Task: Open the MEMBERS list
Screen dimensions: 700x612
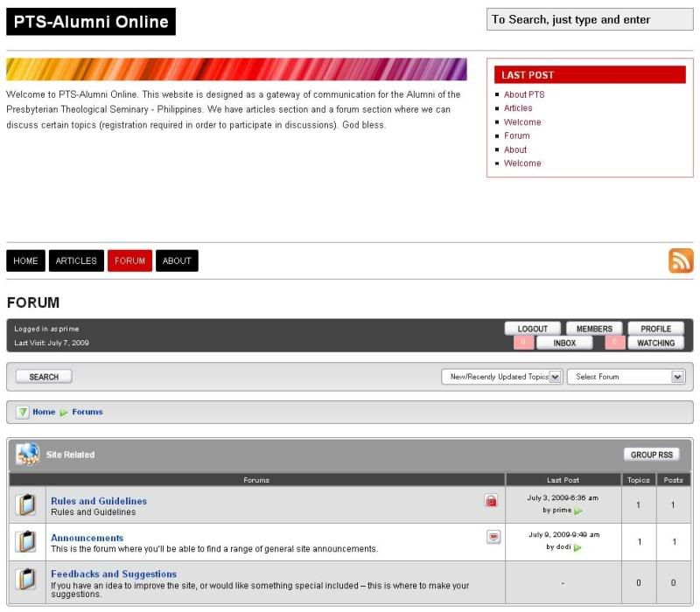Action: coord(594,329)
